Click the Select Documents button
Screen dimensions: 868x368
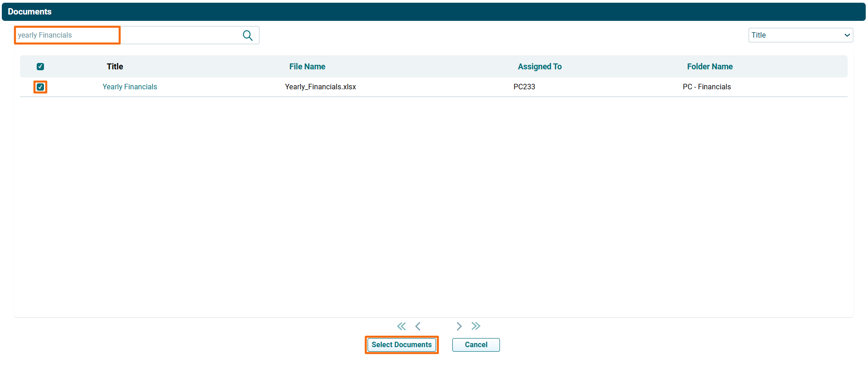pos(402,345)
